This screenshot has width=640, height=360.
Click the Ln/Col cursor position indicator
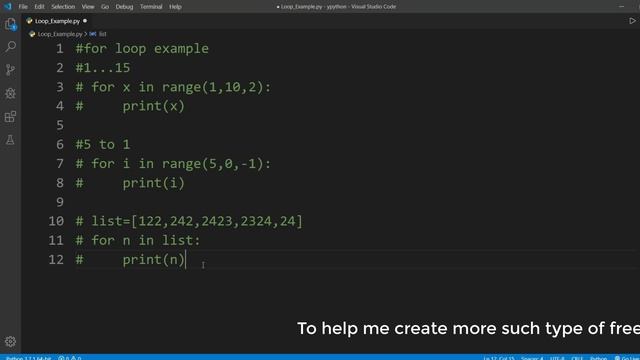(499, 358)
